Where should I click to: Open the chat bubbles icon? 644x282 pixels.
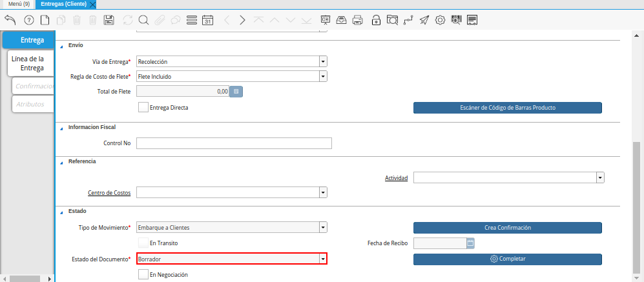tap(176, 20)
